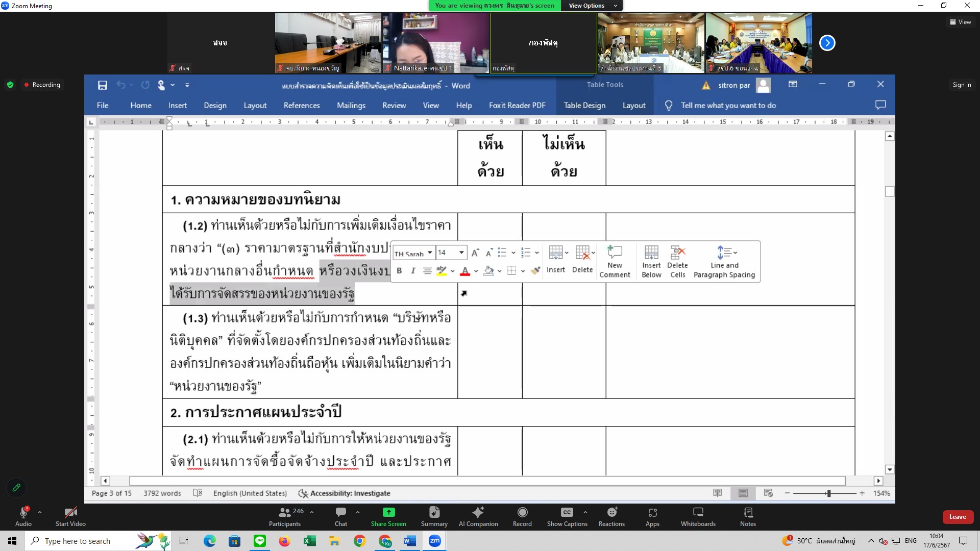Screen dimensions: 980x551
Task: Switch to Print Layout view icon
Action: [743, 493]
